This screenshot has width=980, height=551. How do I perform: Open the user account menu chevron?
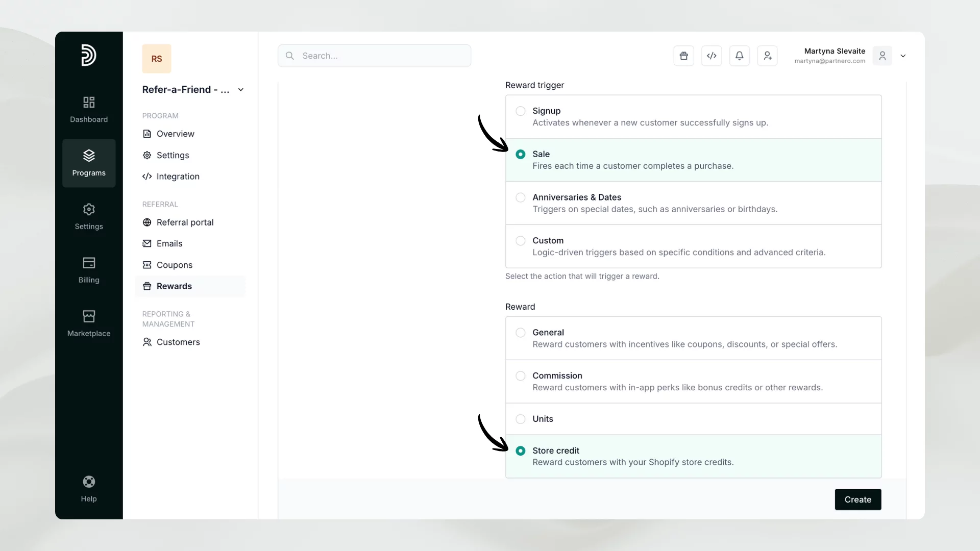click(903, 56)
